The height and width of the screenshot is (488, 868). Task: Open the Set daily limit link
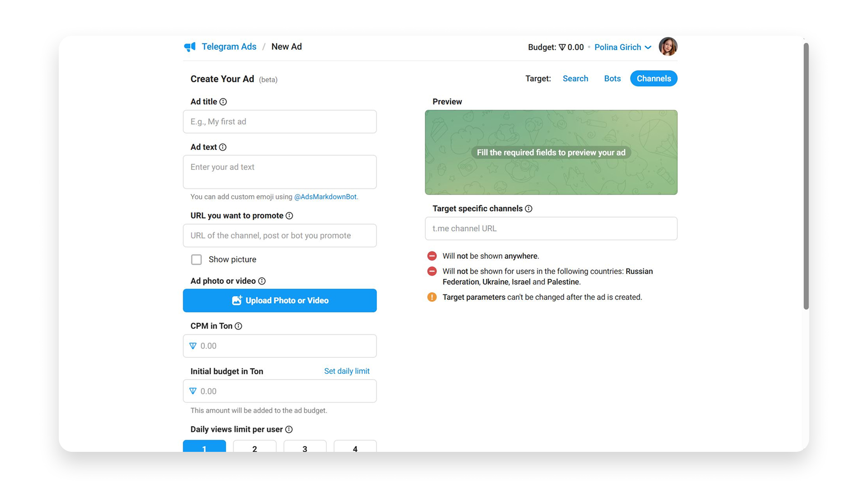[347, 371]
